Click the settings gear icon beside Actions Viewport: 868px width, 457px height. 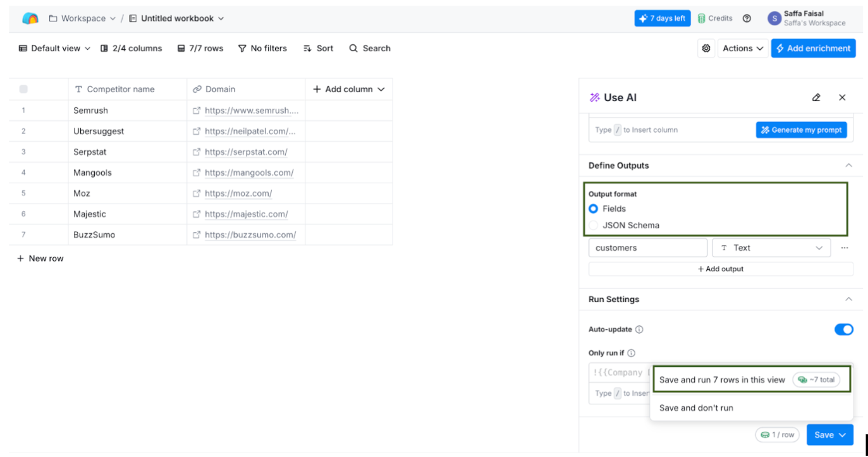pos(706,49)
